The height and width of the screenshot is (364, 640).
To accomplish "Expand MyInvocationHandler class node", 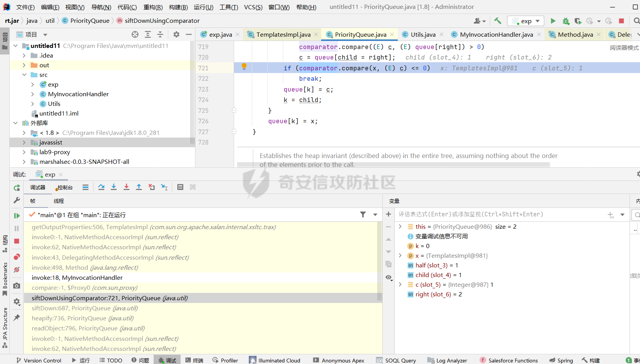I will click(x=33, y=94).
